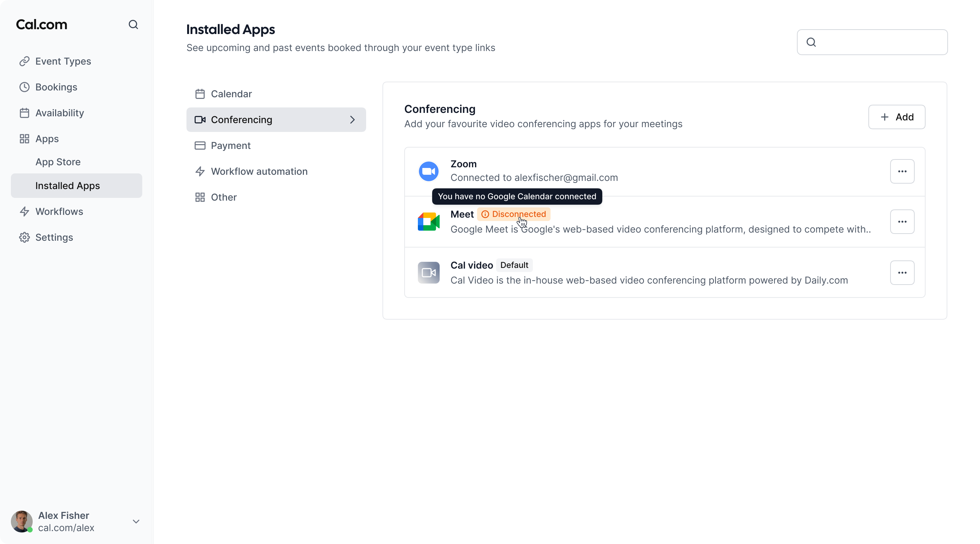Switch to the Payment category
Screen dimensions: 980x544
coord(231,146)
